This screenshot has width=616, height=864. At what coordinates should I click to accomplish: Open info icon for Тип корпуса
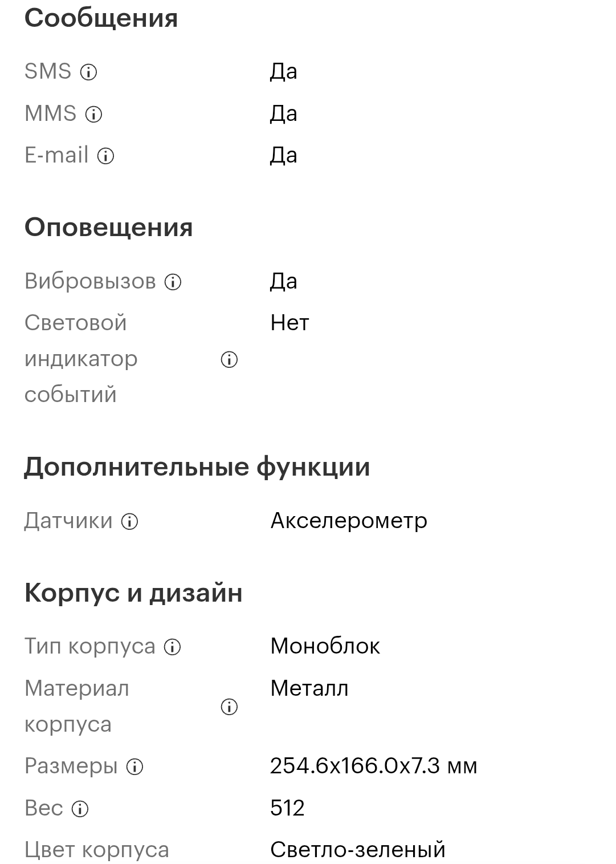pos(172,647)
